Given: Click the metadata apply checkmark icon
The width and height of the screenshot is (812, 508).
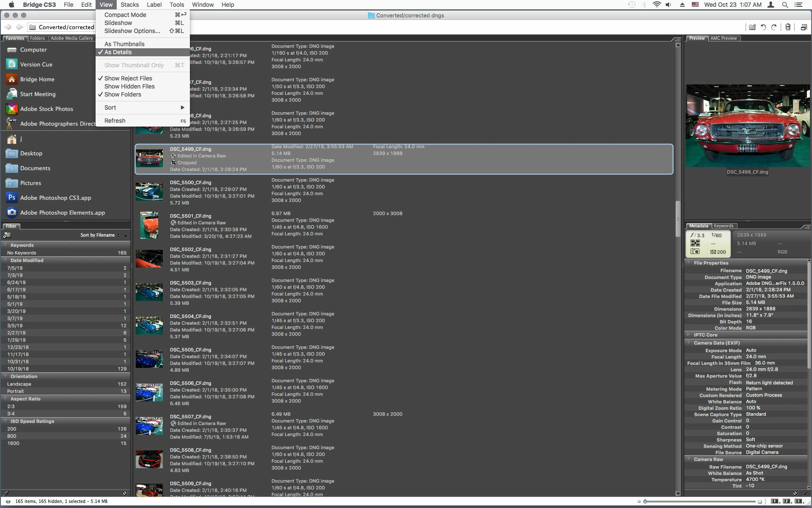Looking at the screenshot, I should [x=806, y=493].
